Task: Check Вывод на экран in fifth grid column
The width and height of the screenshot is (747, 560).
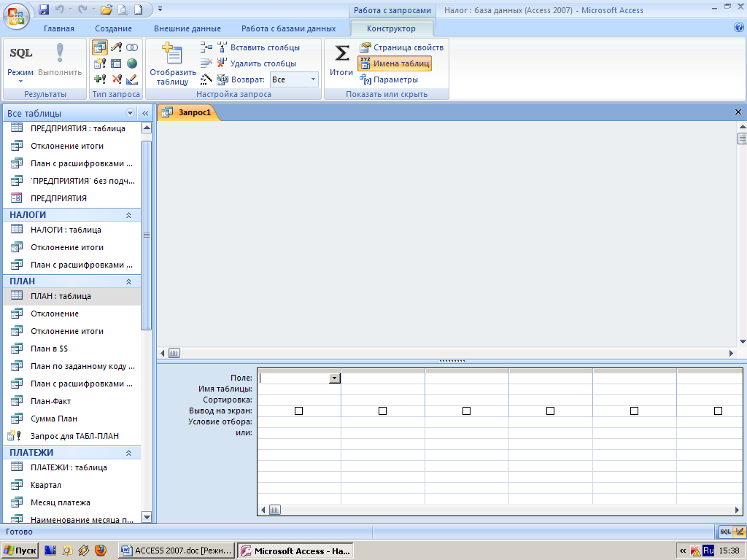Action: (634, 411)
